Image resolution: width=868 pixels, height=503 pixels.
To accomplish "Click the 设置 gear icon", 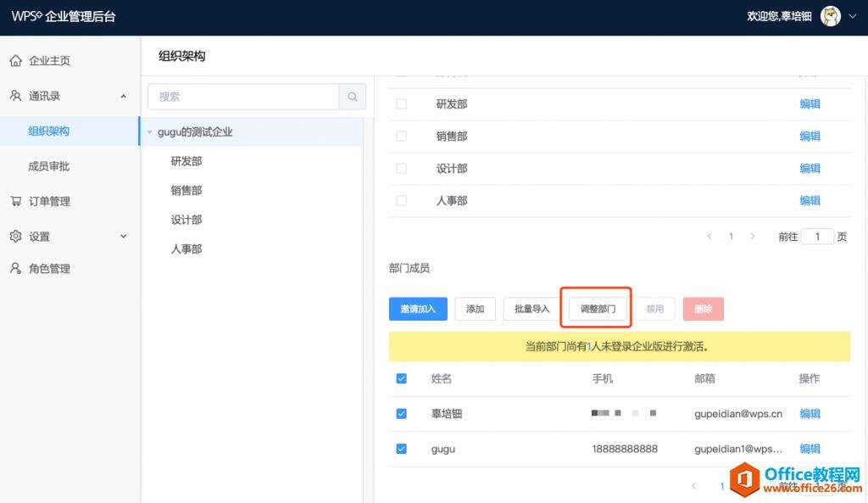I will pos(15,237).
